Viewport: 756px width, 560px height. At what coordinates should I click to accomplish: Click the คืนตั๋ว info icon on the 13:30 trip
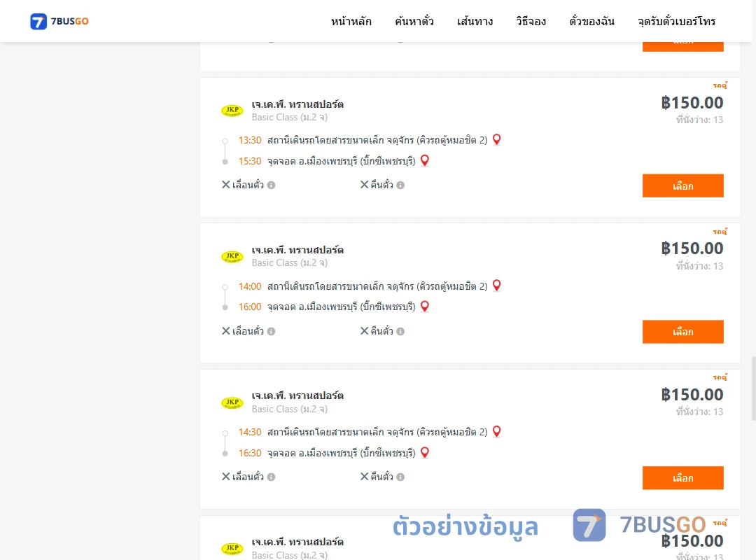tap(400, 185)
